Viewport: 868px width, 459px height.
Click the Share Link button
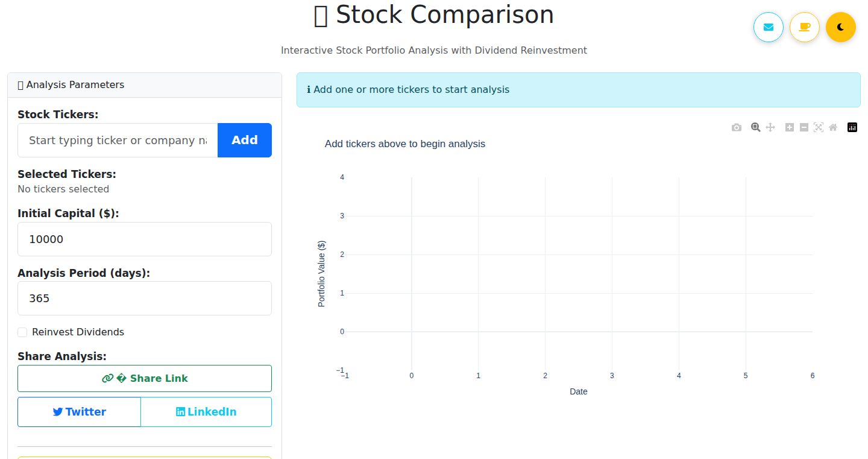(x=145, y=378)
